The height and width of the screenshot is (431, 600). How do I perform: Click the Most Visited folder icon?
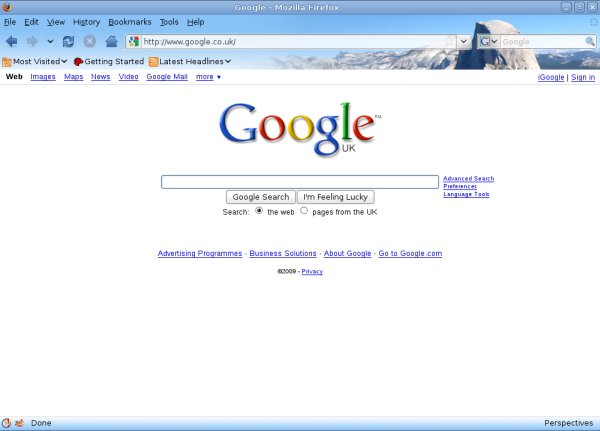coord(7,62)
